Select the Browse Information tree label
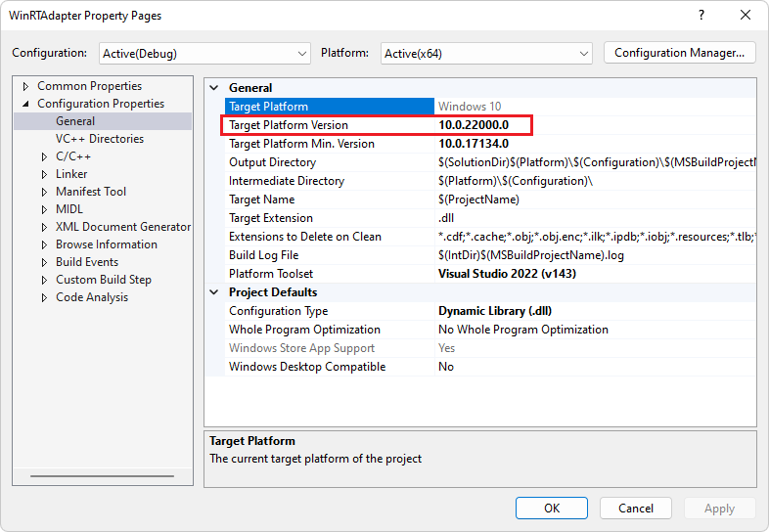 click(x=107, y=244)
